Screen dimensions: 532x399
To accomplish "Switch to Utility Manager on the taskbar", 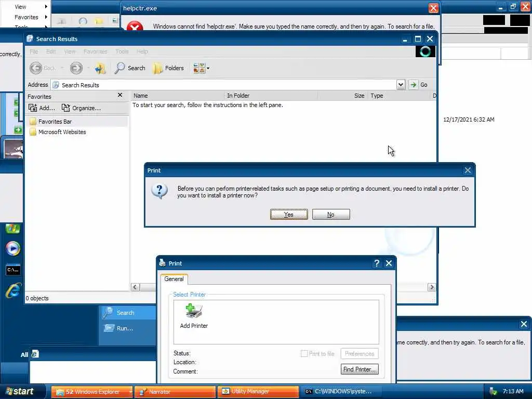I will point(258,392).
